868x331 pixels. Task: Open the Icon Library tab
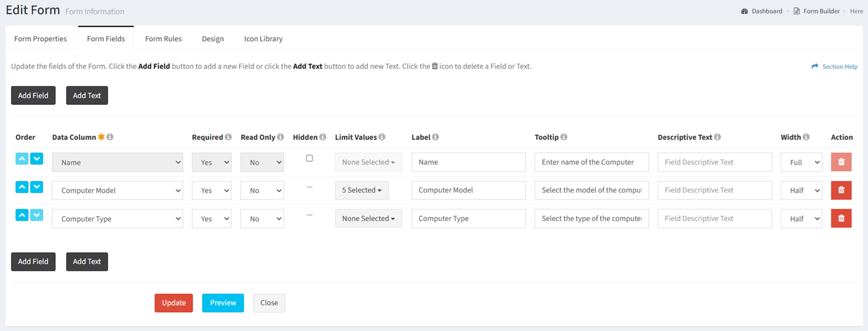263,39
